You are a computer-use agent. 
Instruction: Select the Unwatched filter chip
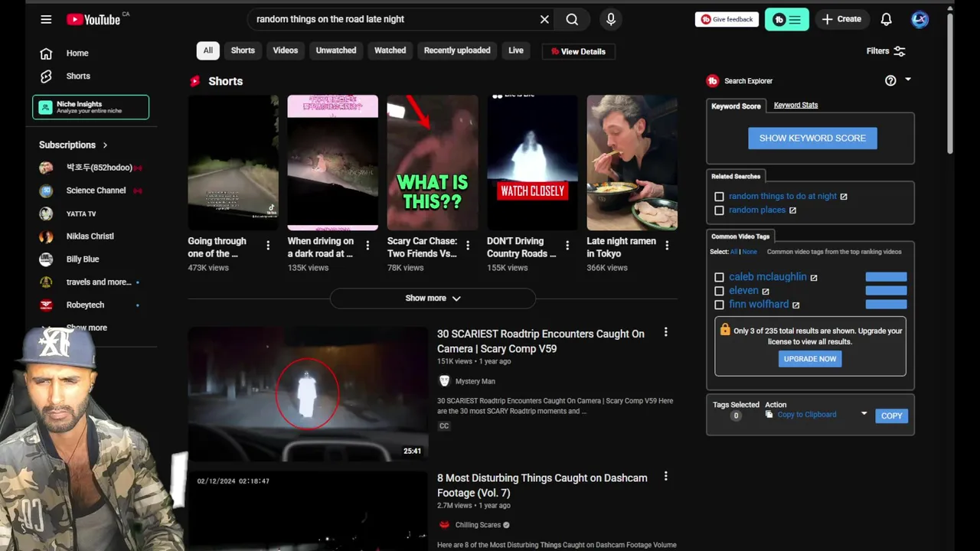click(336, 51)
